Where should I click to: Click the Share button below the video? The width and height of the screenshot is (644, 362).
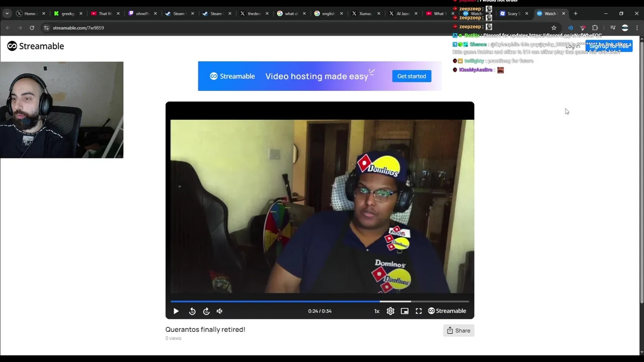click(x=458, y=330)
